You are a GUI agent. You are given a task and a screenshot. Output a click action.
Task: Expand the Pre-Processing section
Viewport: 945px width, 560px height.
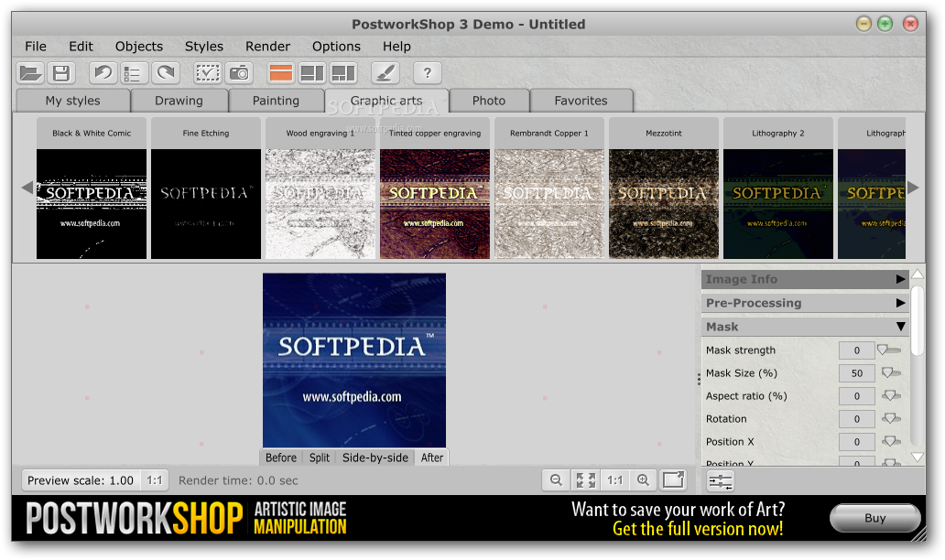click(805, 303)
